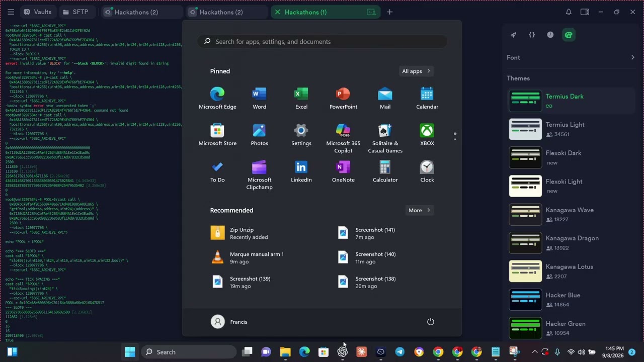The width and height of the screenshot is (644, 362).
Task: Launch the Photos app
Action: (x=259, y=135)
